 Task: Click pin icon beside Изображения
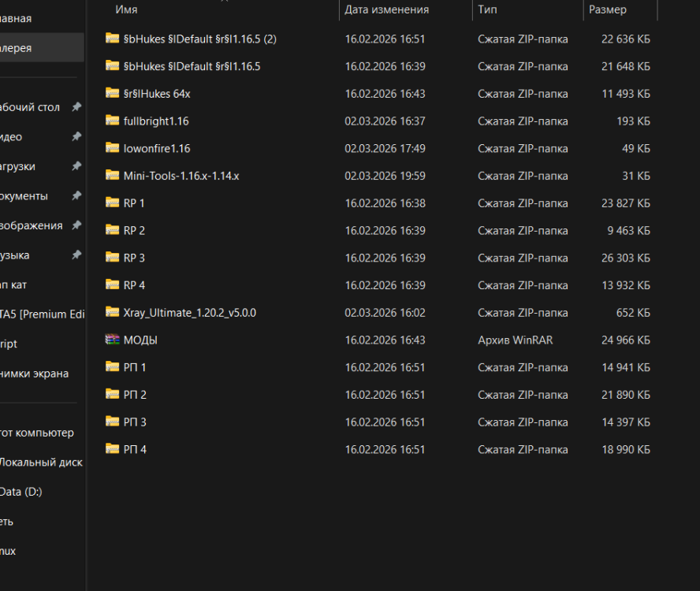coord(76,225)
